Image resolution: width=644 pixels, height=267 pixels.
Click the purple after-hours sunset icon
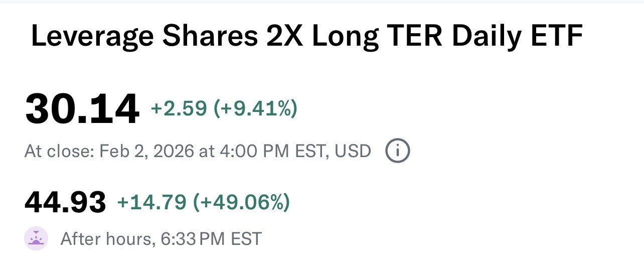tap(36, 238)
